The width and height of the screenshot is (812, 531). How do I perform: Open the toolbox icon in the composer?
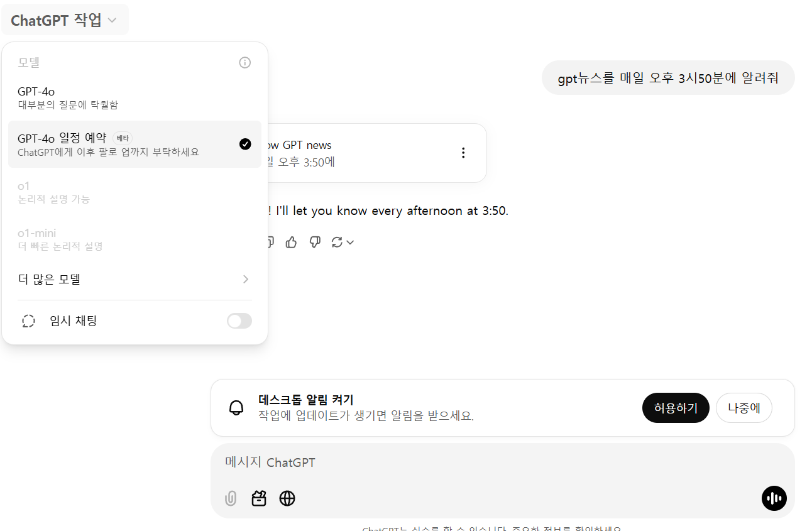tap(258, 498)
